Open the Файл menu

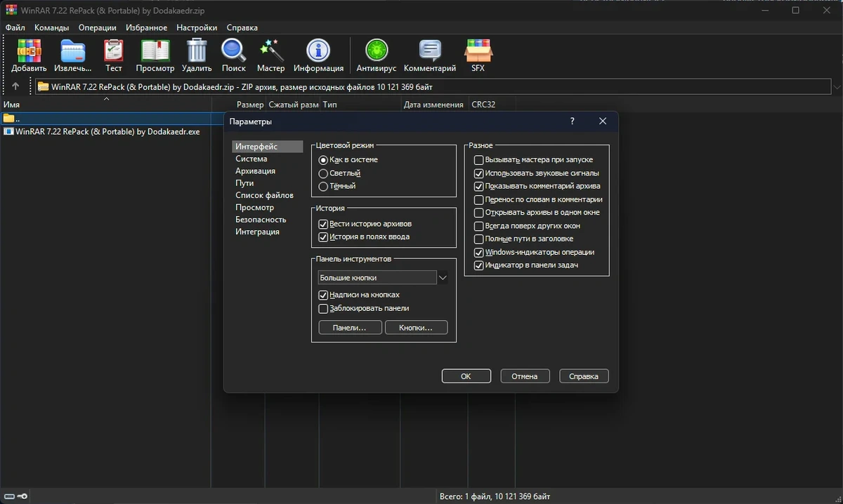tap(15, 27)
